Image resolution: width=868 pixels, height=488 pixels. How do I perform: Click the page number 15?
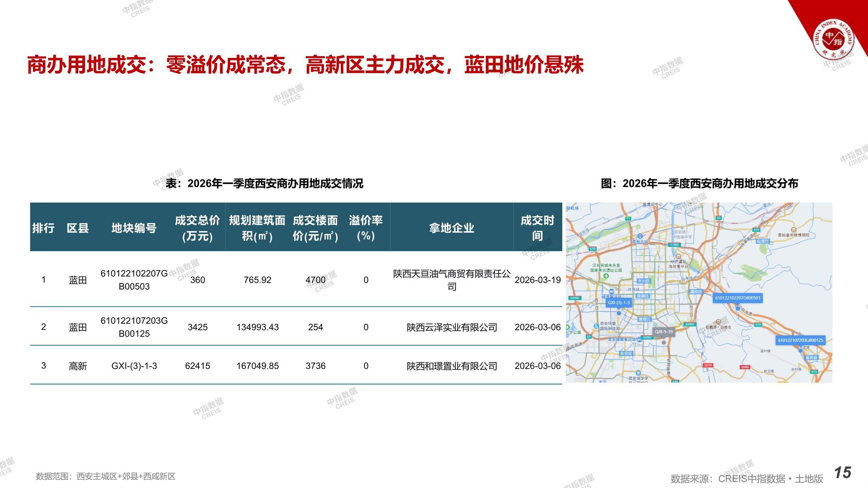click(x=842, y=472)
